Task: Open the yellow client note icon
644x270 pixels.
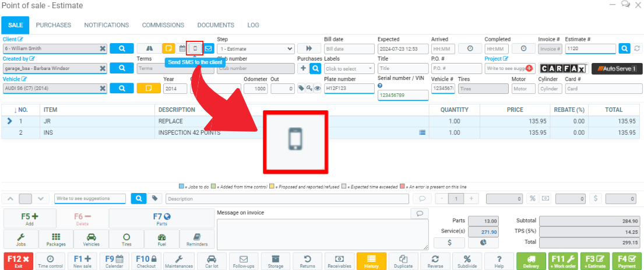Action: tap(168, 48)
